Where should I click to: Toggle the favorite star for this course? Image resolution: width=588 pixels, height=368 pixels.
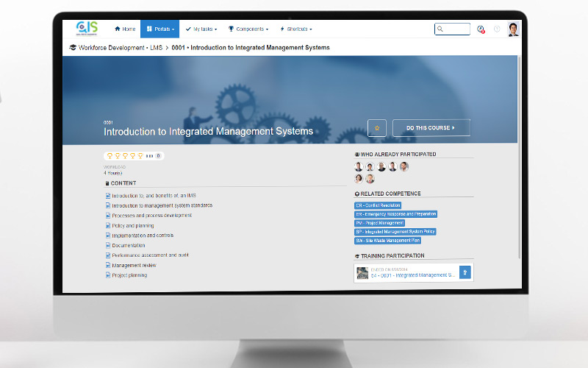(377, 128)
